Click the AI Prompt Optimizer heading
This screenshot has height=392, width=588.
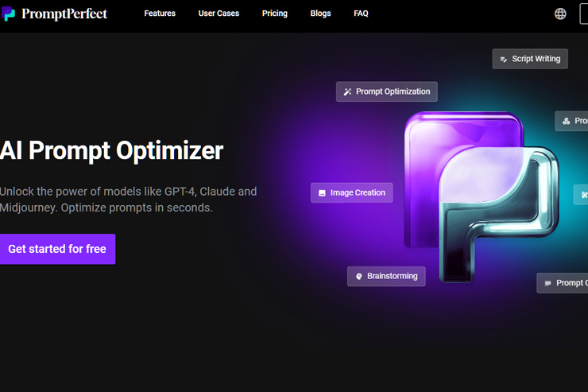(x=111, y=151)
